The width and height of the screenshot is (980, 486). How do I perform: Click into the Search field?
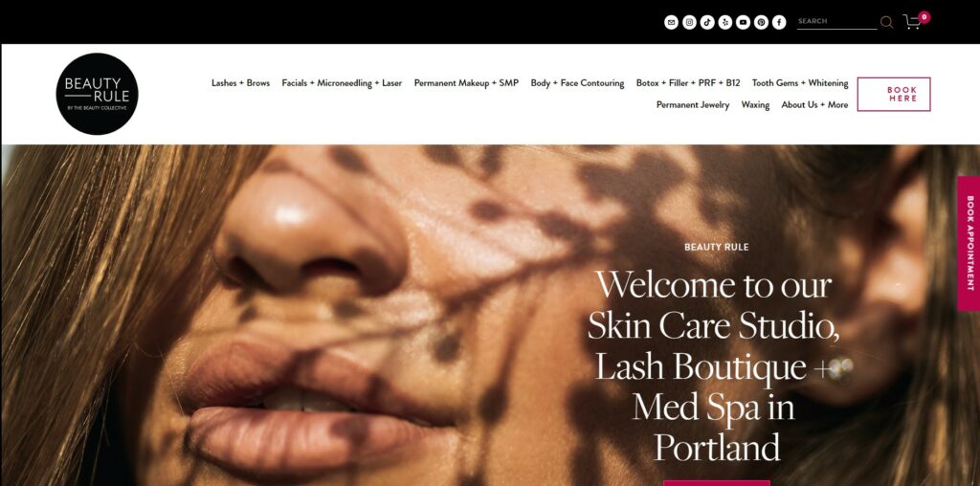[836, 22]
